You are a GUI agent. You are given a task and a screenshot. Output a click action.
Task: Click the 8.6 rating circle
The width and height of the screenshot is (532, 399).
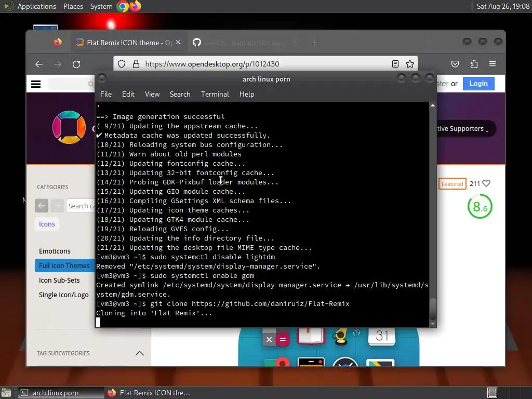point(480,206)
